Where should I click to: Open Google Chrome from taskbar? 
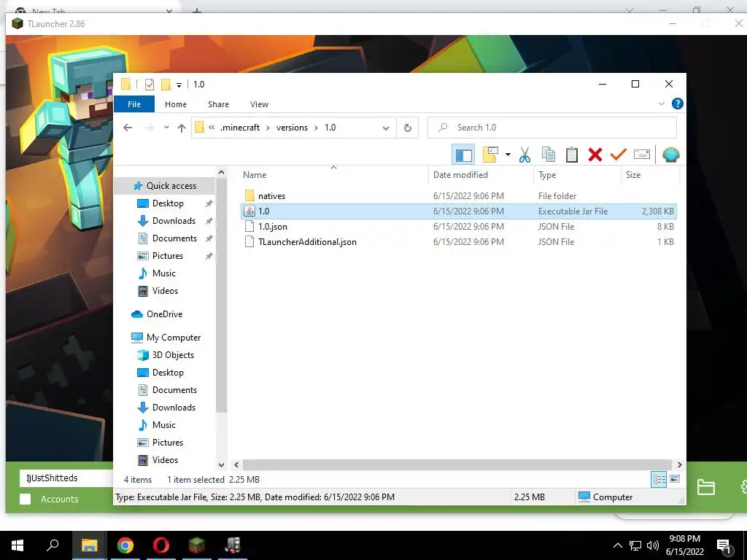125,545
